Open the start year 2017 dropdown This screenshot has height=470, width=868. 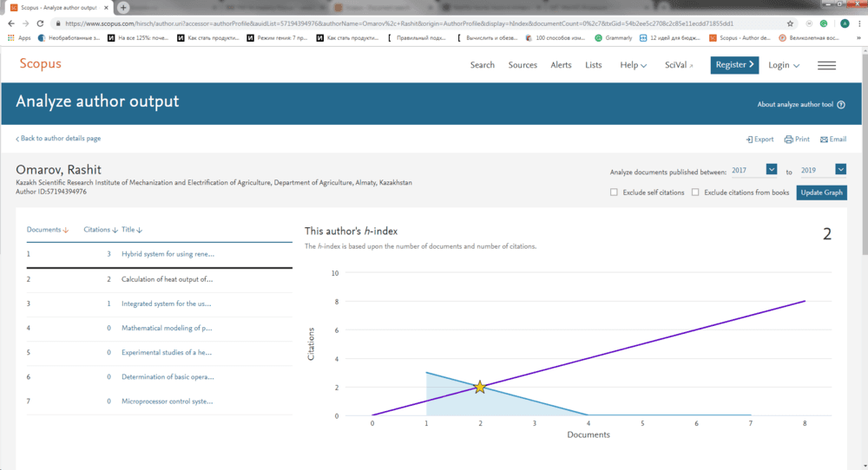771,169
